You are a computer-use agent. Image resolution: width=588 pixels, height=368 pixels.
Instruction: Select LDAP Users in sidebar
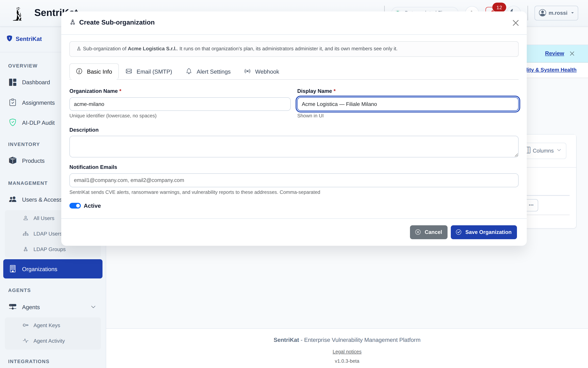coord(48,234)
